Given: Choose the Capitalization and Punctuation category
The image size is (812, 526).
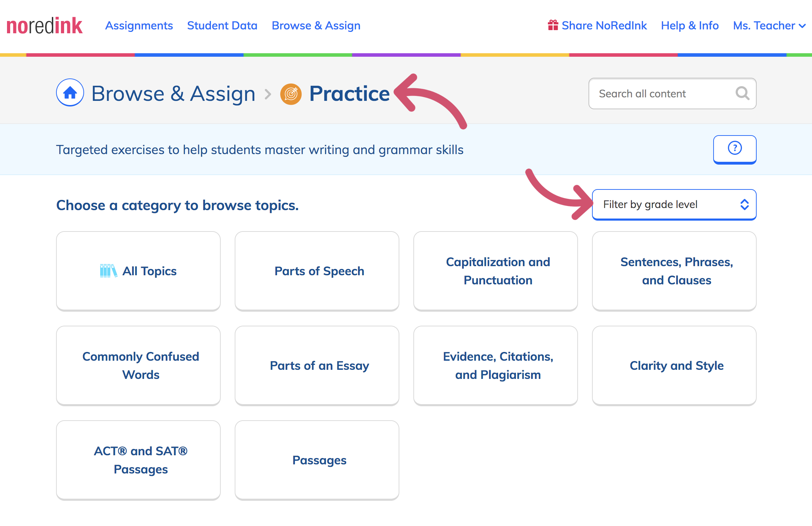Looking at the screenshot, I should pos(496,271).
